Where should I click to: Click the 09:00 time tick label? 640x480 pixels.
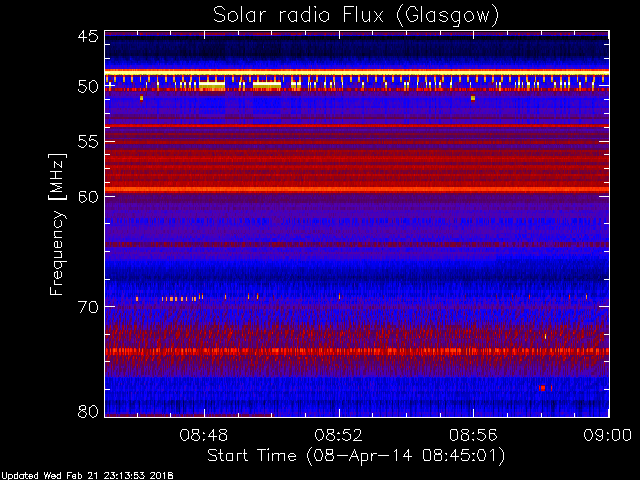click(608, 435)
